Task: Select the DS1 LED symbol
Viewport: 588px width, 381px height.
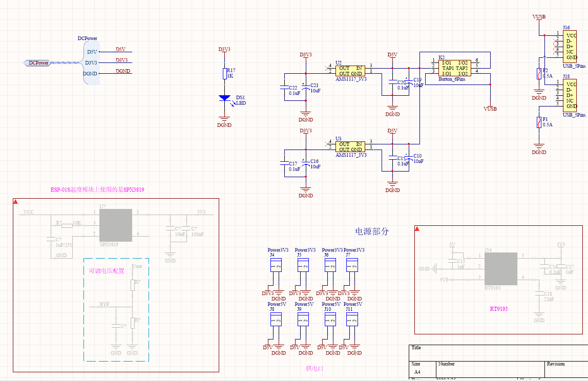Action: [x=225, y=98]
